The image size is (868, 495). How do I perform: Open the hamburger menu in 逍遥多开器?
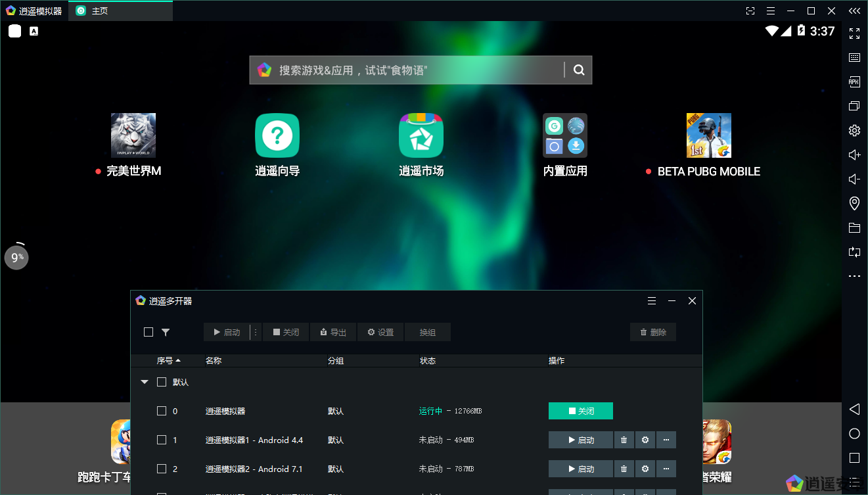coord(652,300)
